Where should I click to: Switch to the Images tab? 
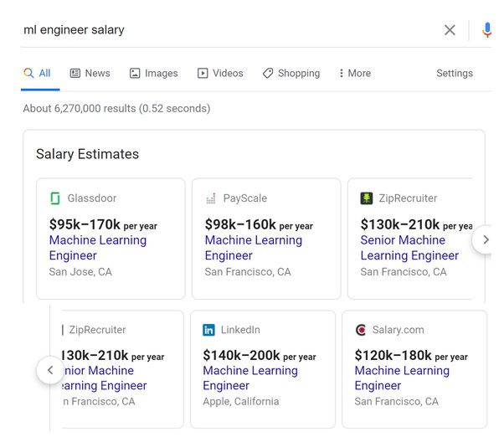tap(154, 74)
